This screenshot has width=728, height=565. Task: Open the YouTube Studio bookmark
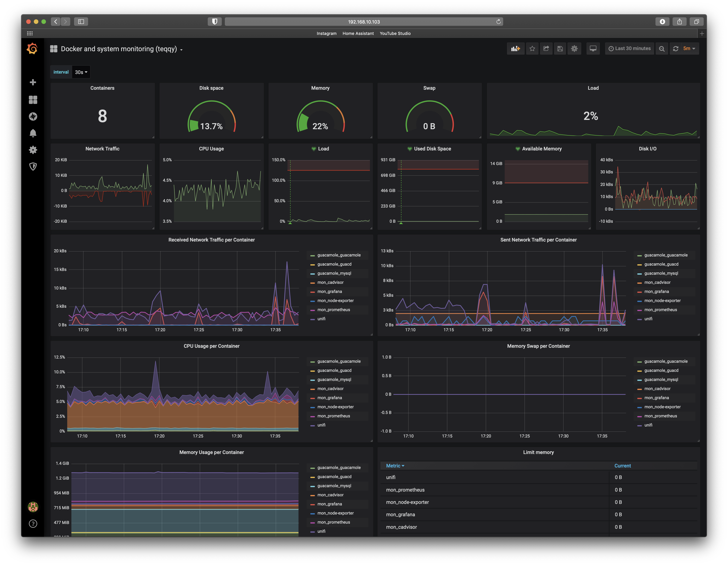click(x=395, y=33)
